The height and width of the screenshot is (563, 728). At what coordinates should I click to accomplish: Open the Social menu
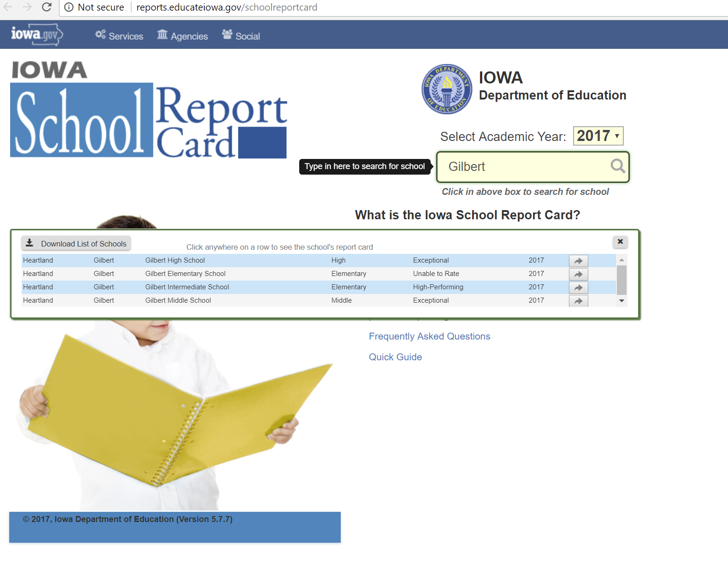(241, 36)
